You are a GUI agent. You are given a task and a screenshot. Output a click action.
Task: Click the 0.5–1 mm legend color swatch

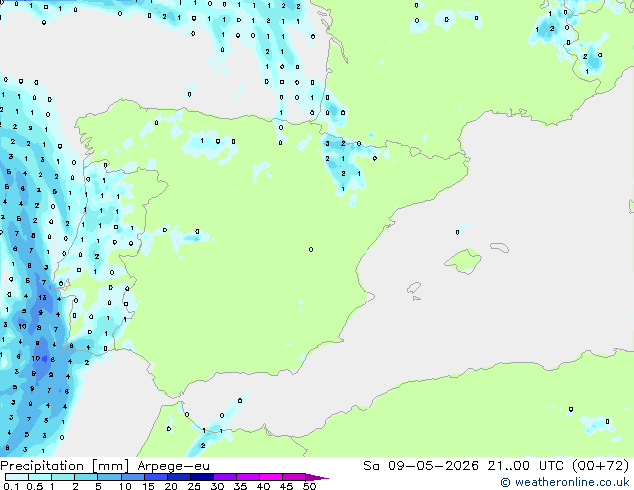click(x=40, y=477)
